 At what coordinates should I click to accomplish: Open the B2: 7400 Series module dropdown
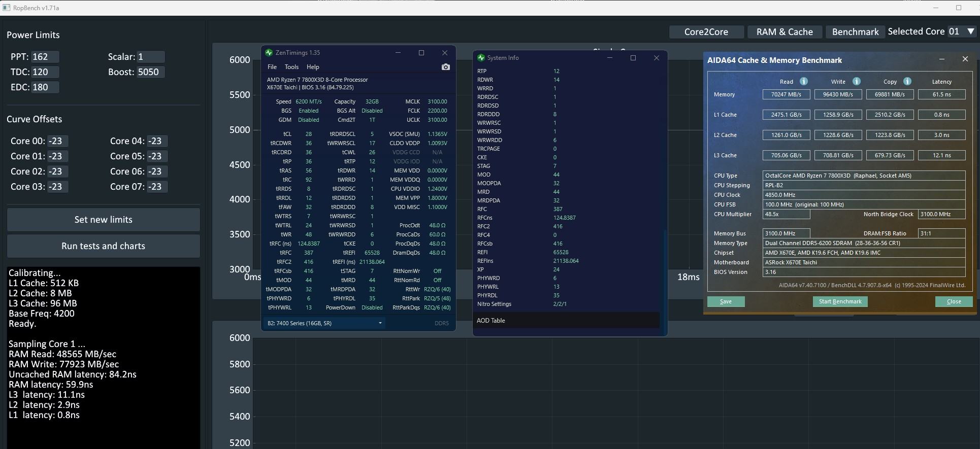tap(324, 323)
